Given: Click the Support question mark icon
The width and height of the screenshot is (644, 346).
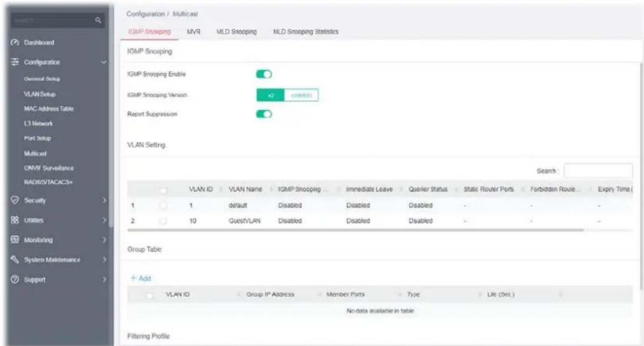Looking at the screenshot, I should click(15, 279).
